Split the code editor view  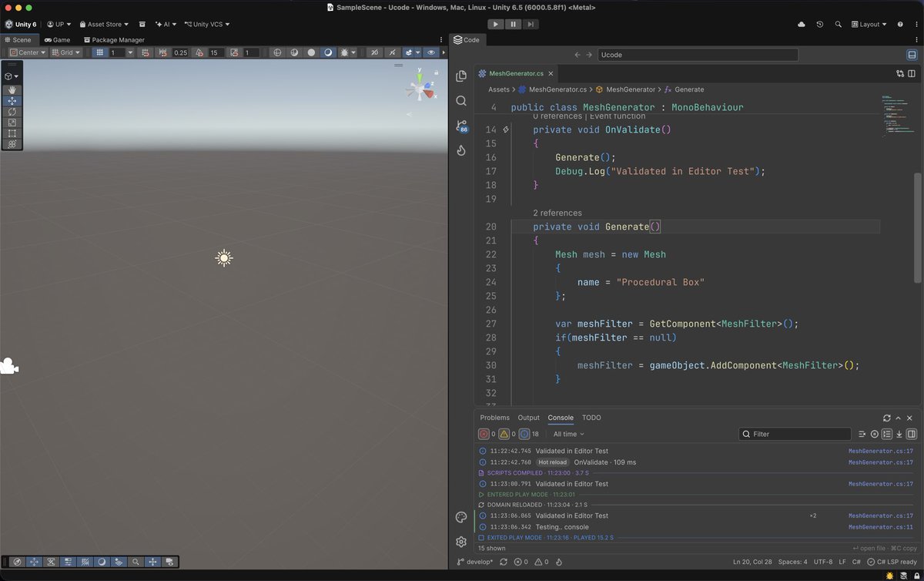pos(913,74)
